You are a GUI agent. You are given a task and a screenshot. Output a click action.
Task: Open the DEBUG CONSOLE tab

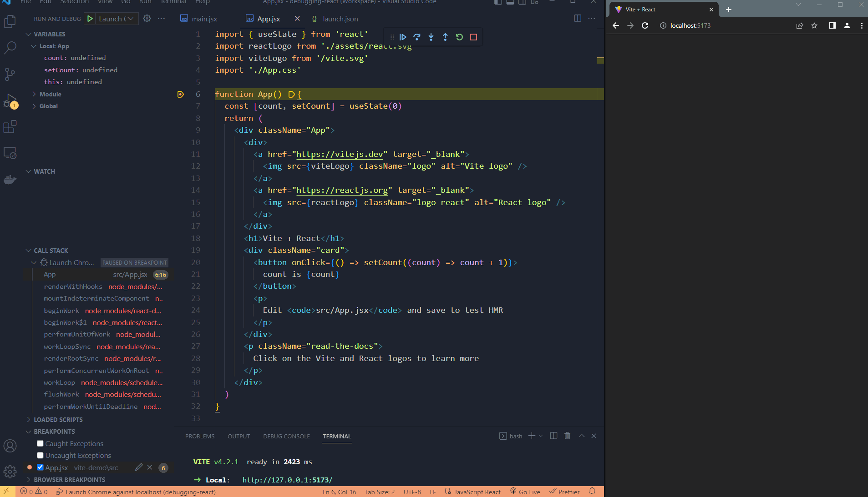pyautogui.click(x=286, y=436)
